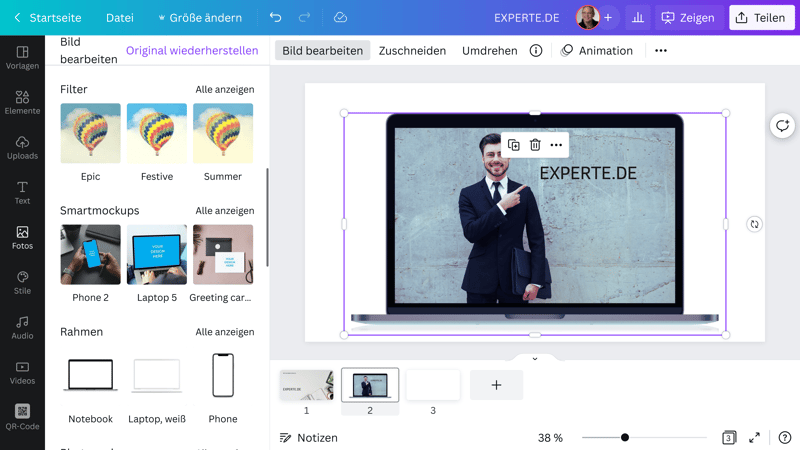Open the Elemente sidebar panel
This screenshot has width=800, height=450.
(x=22, y=103)
